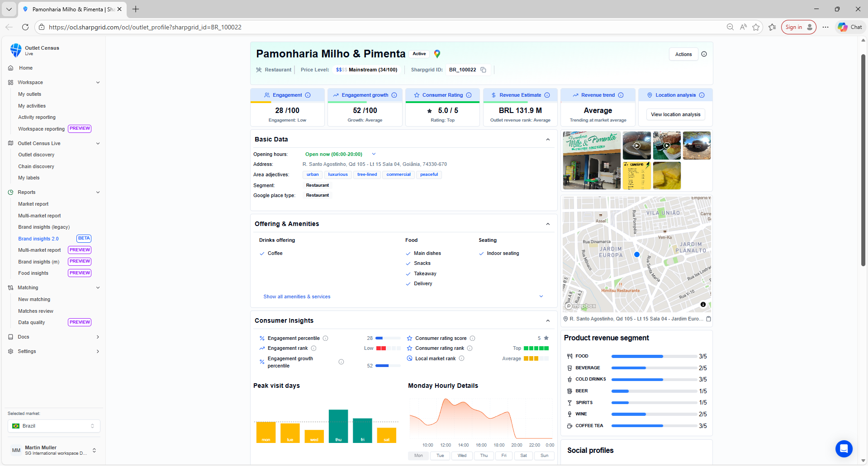The width and height of the screenshot is (868, 466).
Task: Open Market report
Action: [33, 204]
